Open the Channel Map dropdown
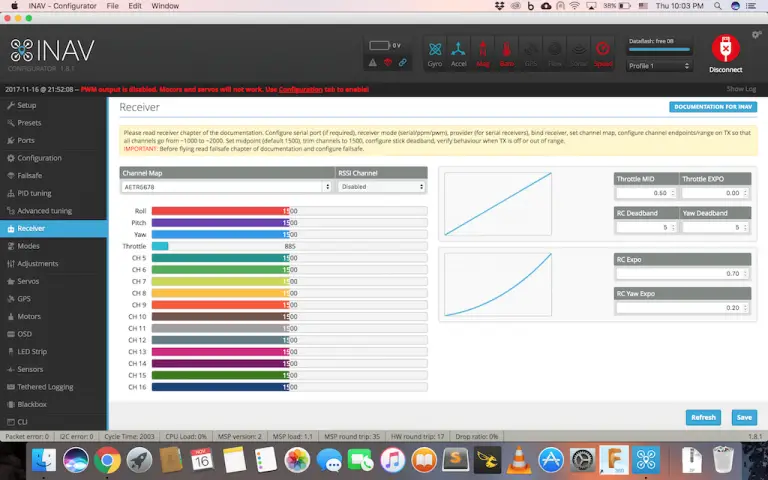768x480 pixels. 226,187
